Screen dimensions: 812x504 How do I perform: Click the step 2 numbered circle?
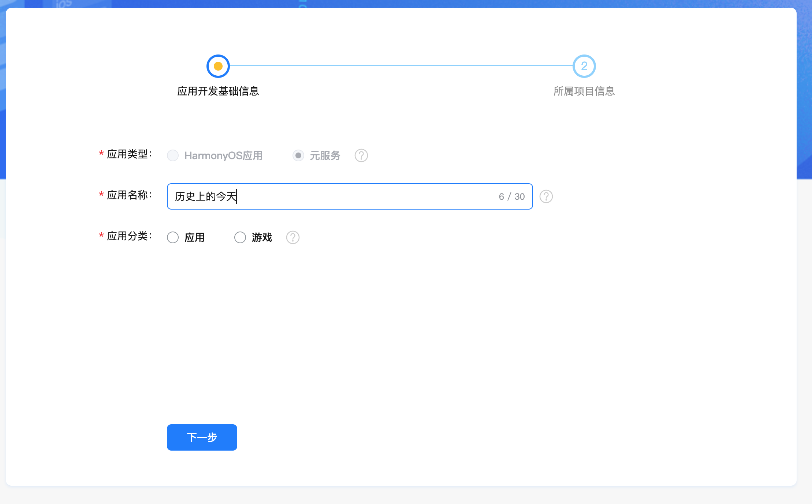click(584, 66)
